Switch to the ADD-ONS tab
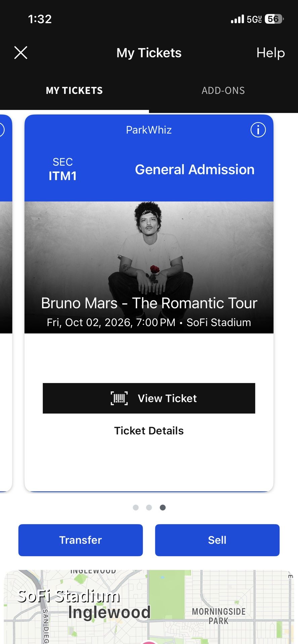Image resolution: width=298 pixels, height=644 pixels. coord(223,91)
